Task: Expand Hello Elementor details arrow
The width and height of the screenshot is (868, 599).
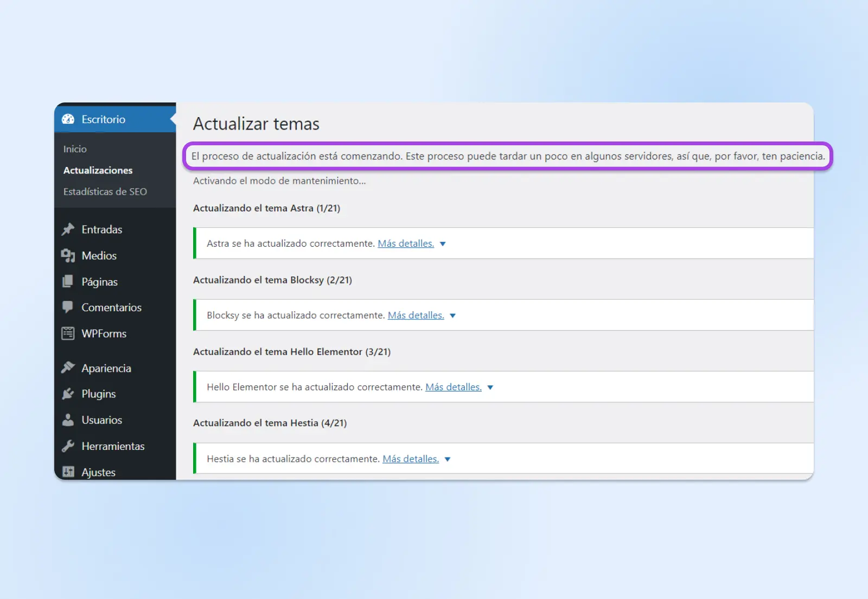Action: [490, 388]
